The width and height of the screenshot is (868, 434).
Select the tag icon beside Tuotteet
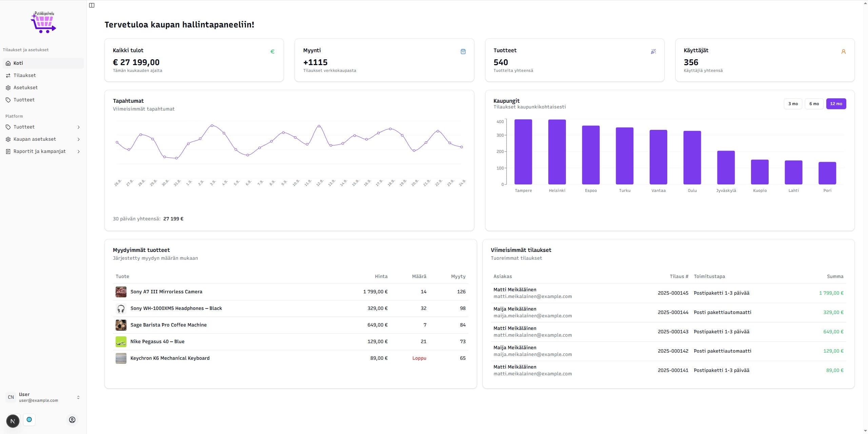point(8,100)
